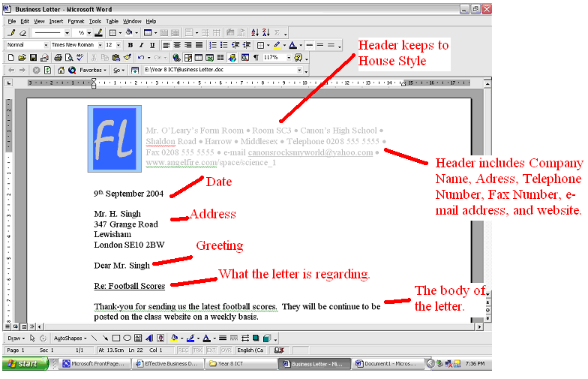
Task: Insert a hyperlink
Action: pyautogui.click(x=176, y=57)
